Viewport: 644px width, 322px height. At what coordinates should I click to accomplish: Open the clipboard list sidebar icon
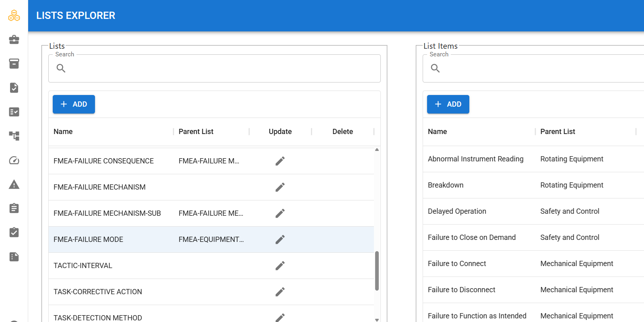click(14, 208)
